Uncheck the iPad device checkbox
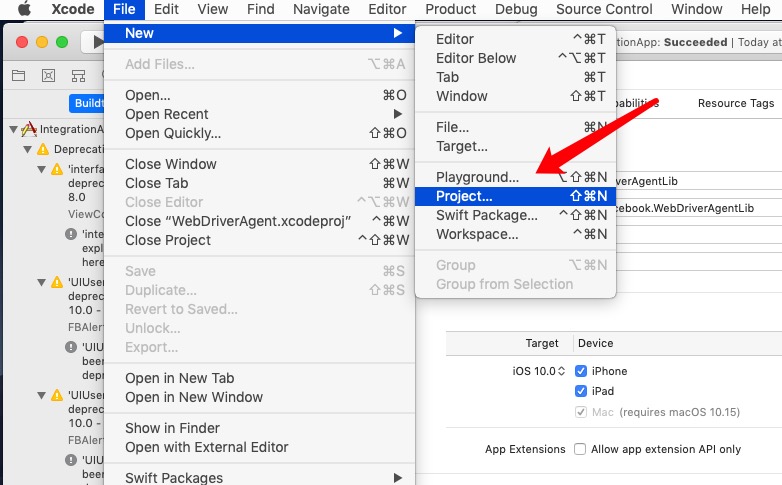This screenshot has height=485, width=782. [581, 391]
